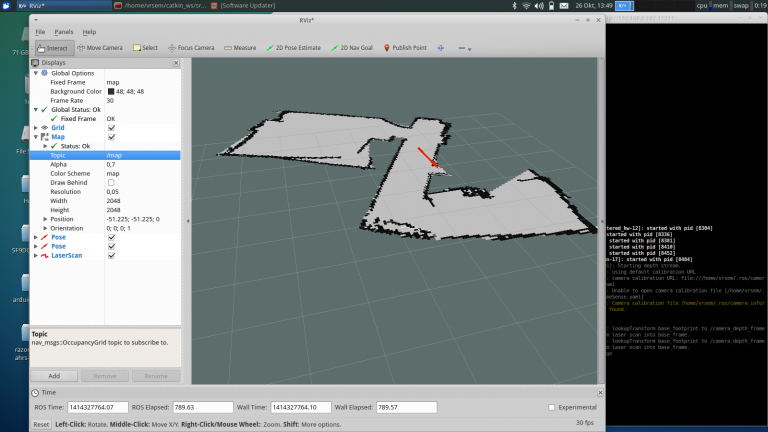This screenshot has width=768, height=432.
Task: Expand the Position property
Action: 45,219
